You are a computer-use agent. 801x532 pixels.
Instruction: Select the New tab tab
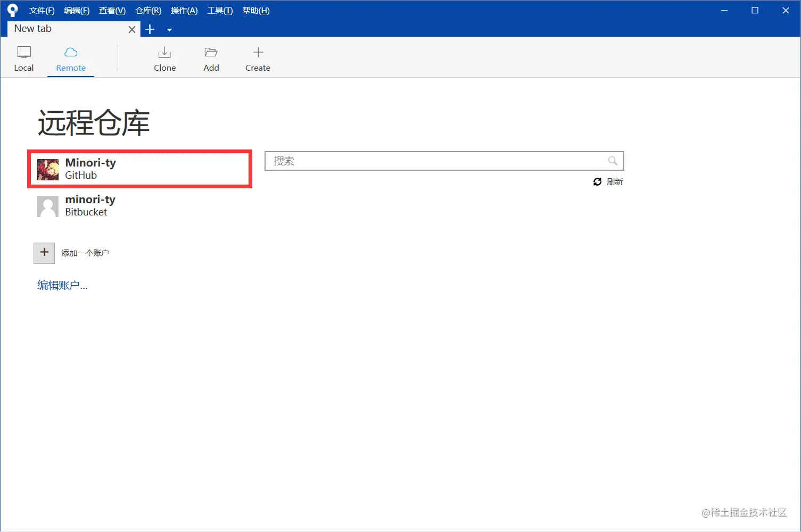pyautogui.click(x=74, y=29)
